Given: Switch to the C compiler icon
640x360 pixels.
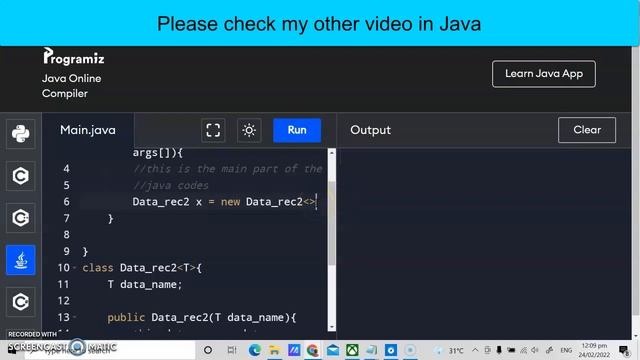Looking at the screenshot, I should point(20,176).
